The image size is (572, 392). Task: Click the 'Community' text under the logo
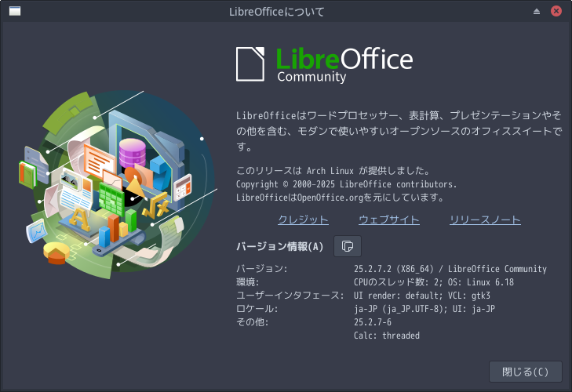click(x=312, y=77)
